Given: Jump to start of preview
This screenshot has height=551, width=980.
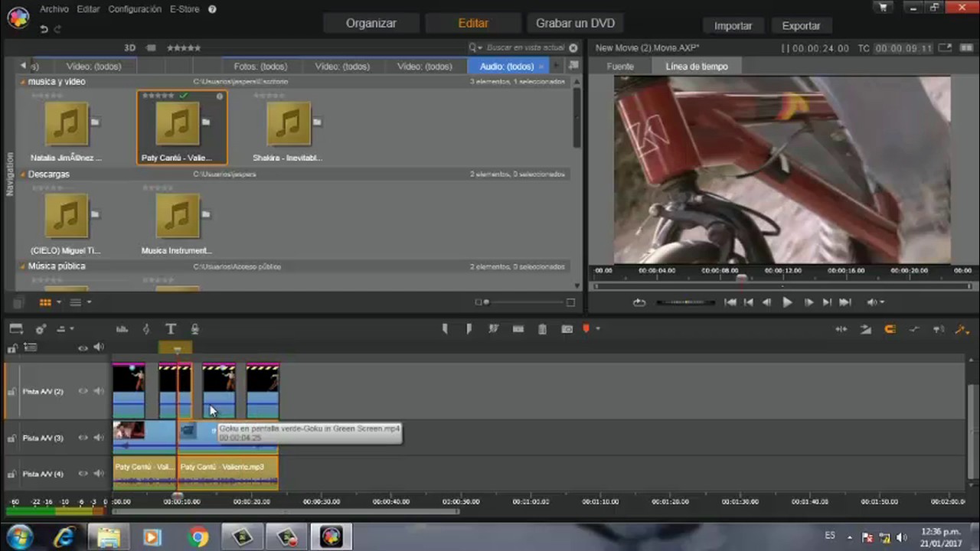Looking at the screenshot, I should 730,302.
